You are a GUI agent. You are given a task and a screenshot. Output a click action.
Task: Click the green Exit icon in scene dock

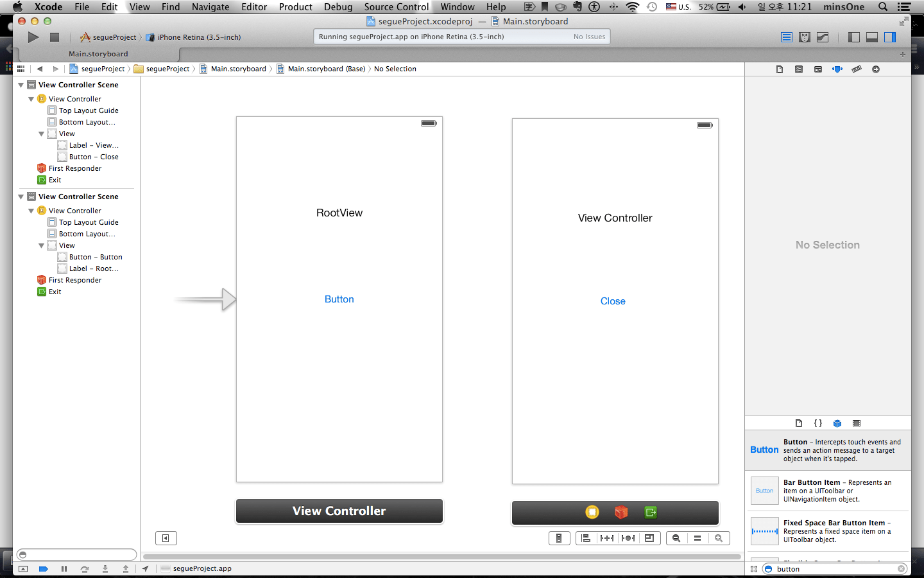pyautogui.click(x=651, y=512)
